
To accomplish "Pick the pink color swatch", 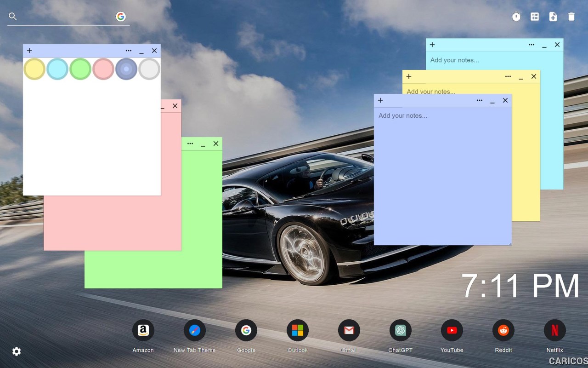I will [103, 69].
